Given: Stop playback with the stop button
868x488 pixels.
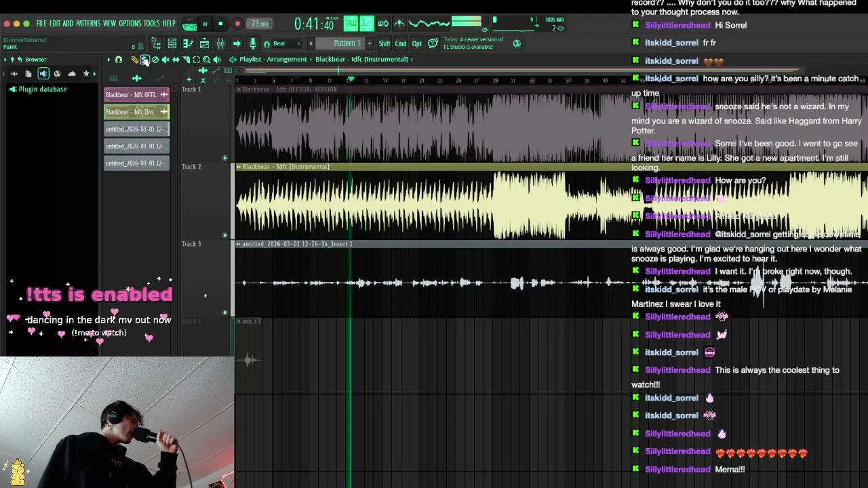Looking at the screenshot, I should click(x=220, y=24).
